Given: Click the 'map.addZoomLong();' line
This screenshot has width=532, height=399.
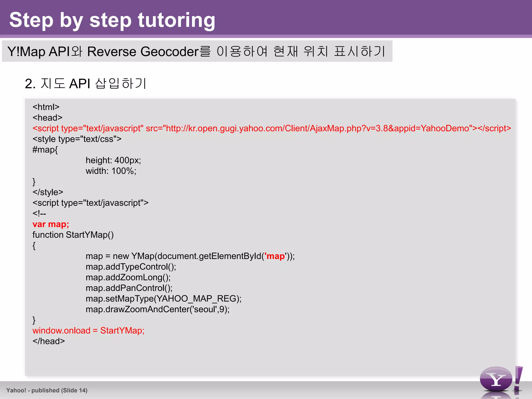Looking at the screenshot, I should [128, 277].
